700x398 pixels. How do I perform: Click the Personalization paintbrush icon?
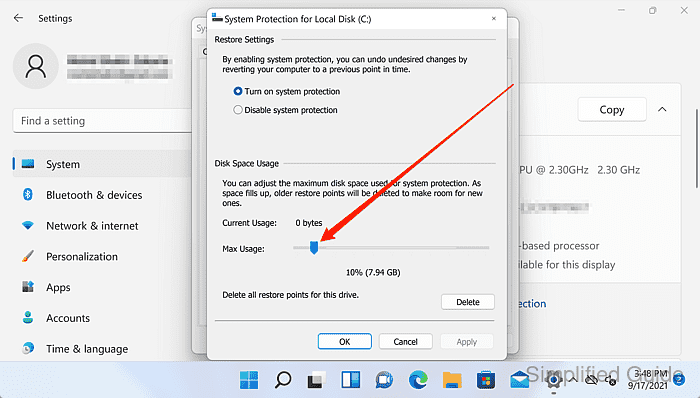point(28,256)
